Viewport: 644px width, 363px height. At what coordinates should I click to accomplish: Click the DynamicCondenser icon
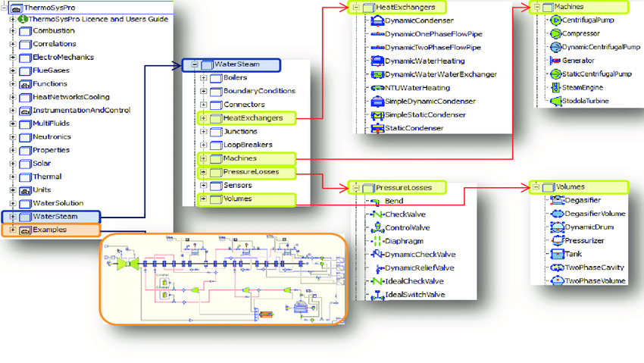click(377, 20)
